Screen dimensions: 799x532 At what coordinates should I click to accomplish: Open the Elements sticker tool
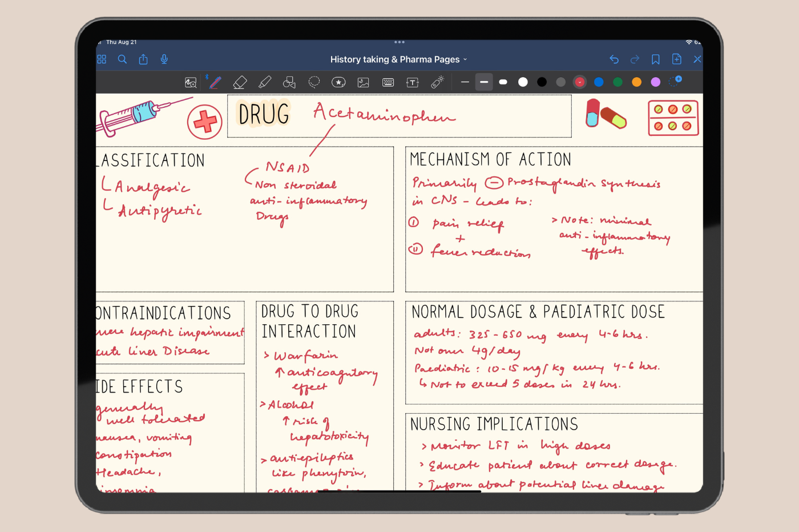pos(338,83)
